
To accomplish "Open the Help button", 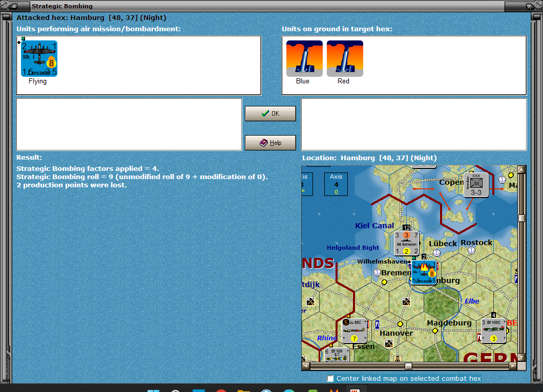I will [x=270, y=143].
